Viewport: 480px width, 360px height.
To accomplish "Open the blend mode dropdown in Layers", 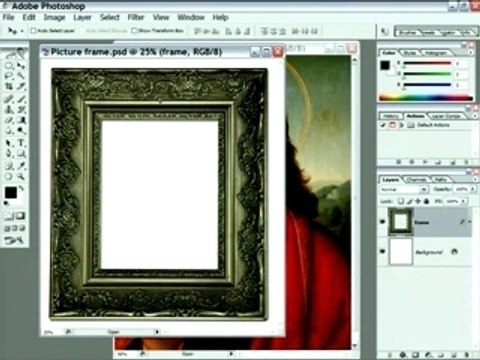I will (424, 189).
